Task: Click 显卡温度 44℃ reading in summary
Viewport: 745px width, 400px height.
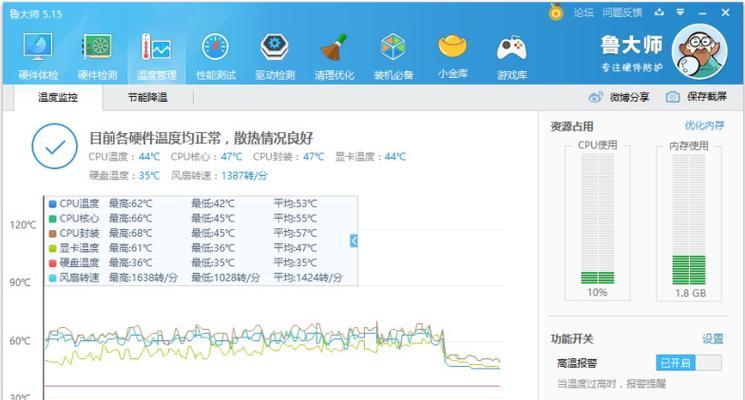Action: [x=371, y=157]
